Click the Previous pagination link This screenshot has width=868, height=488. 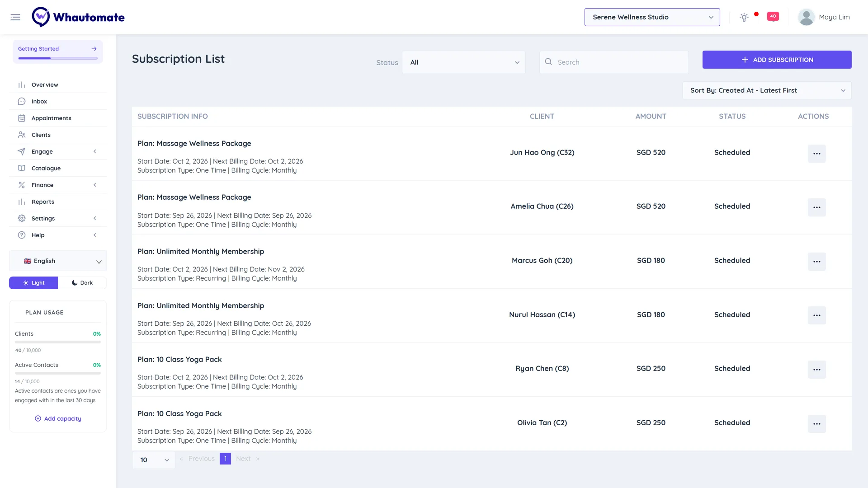coord(202,459)
